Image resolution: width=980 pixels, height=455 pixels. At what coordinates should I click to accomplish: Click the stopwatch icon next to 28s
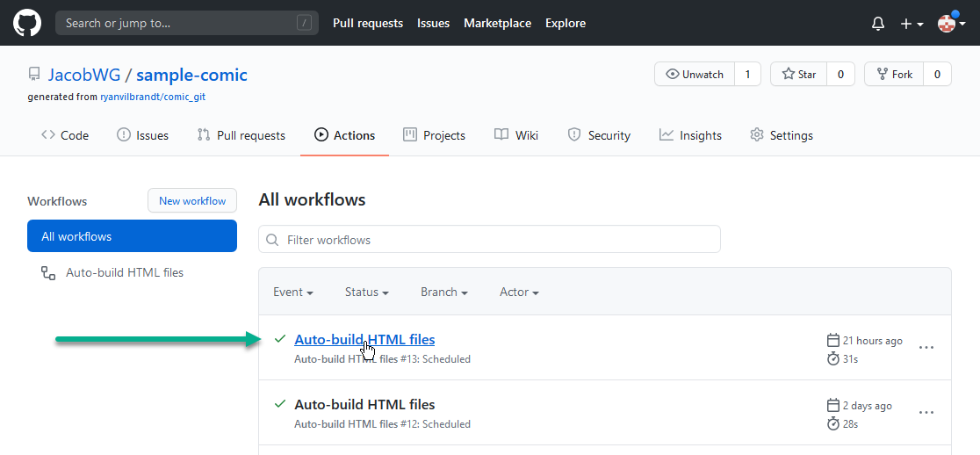coord(832,423)
